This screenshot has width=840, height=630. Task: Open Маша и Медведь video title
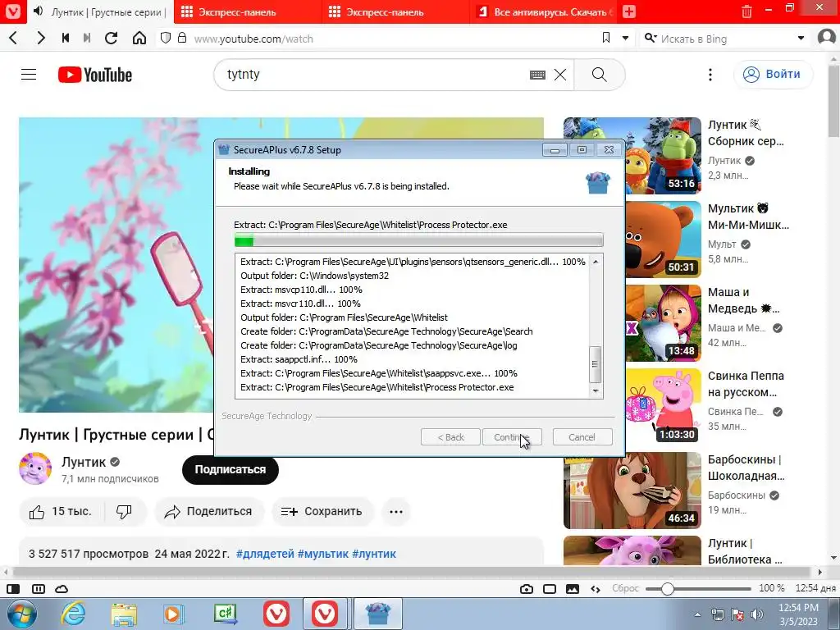pyautogui.click(x=743, y=300)
